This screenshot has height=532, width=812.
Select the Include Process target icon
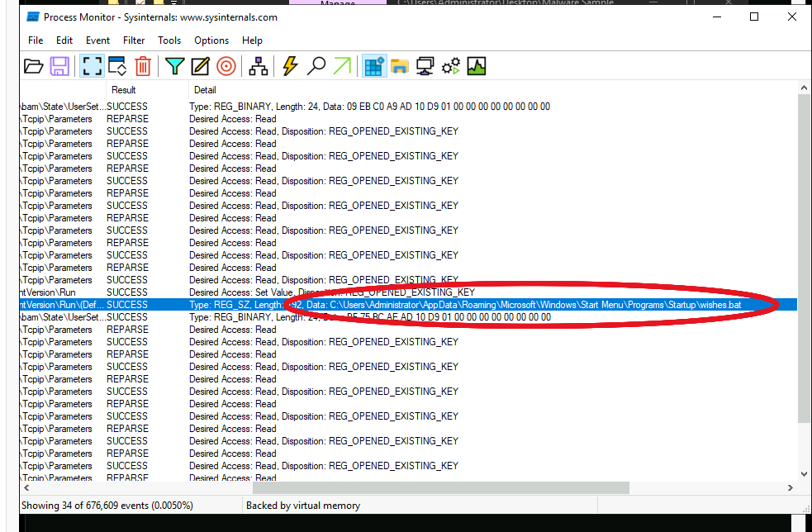coord(226,67)
